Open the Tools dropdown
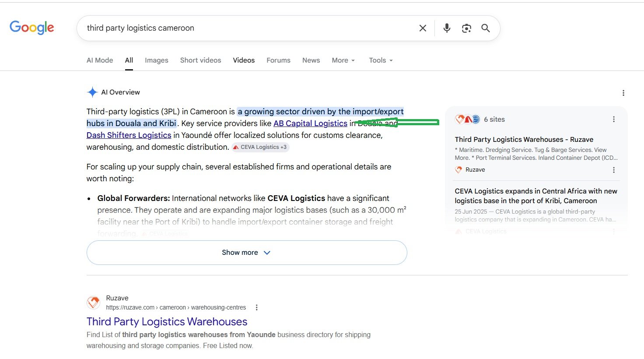644x359 pixels. click(381, 60)
